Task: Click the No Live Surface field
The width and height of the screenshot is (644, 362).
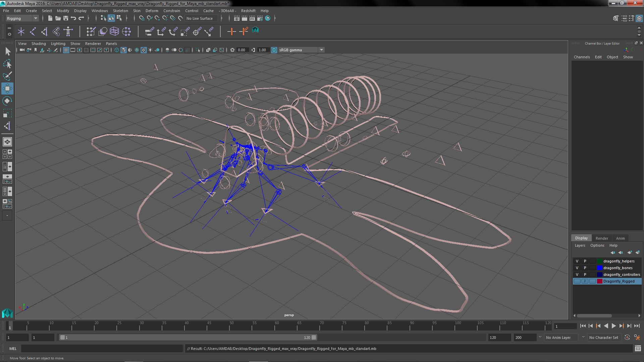Action: coord(201,18)
